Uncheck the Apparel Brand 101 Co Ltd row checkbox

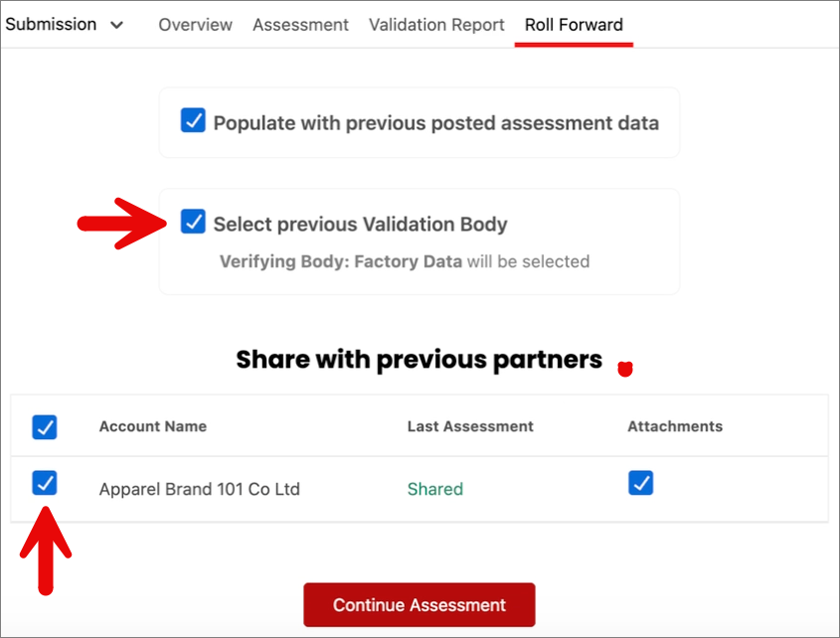(x=45, y=483)
